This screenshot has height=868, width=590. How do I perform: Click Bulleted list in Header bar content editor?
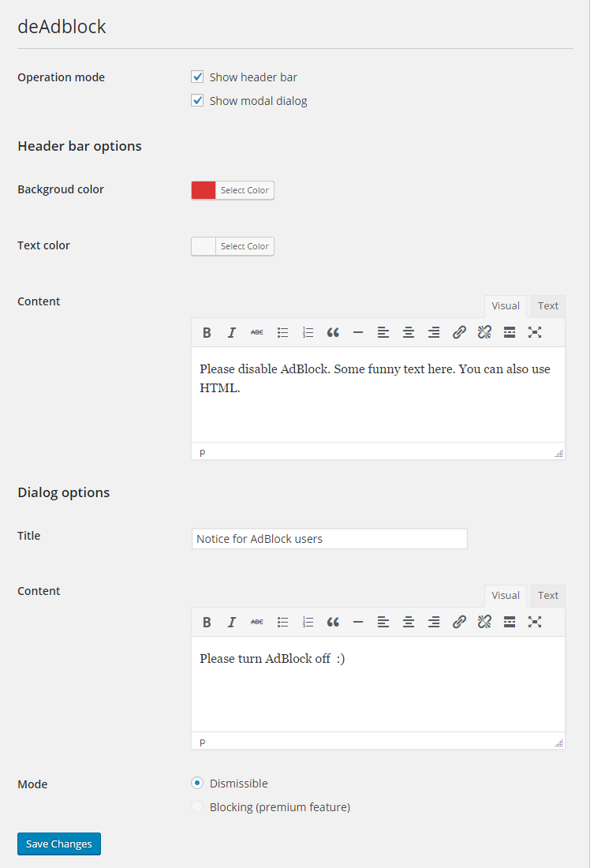tap(282, 333)
